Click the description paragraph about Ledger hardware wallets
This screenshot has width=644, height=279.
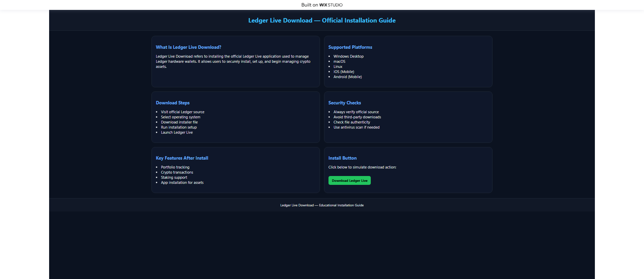(233, 61)
